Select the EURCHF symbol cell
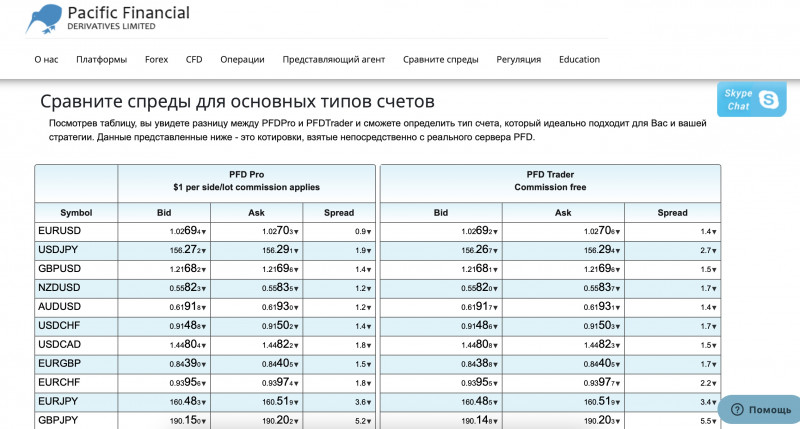The height and width of the screenshot is (429, 800). pyautogui.click(x=76, y=383)
